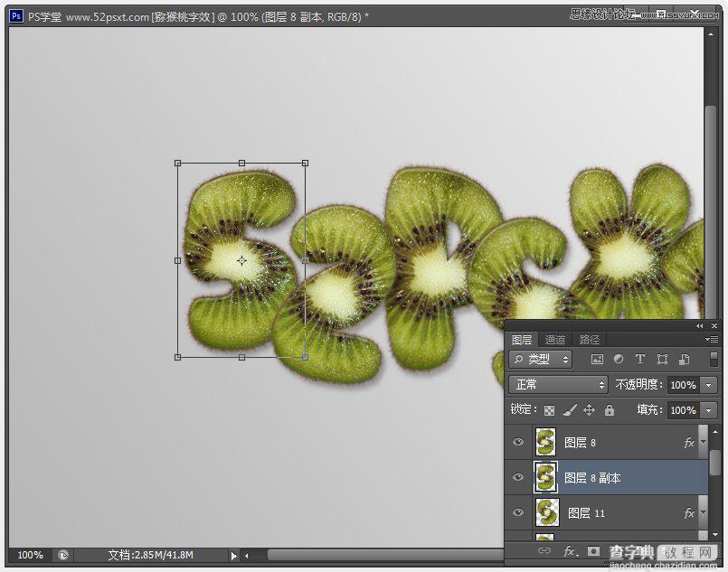Click the transform center reference point

click(x=241, y=261)
